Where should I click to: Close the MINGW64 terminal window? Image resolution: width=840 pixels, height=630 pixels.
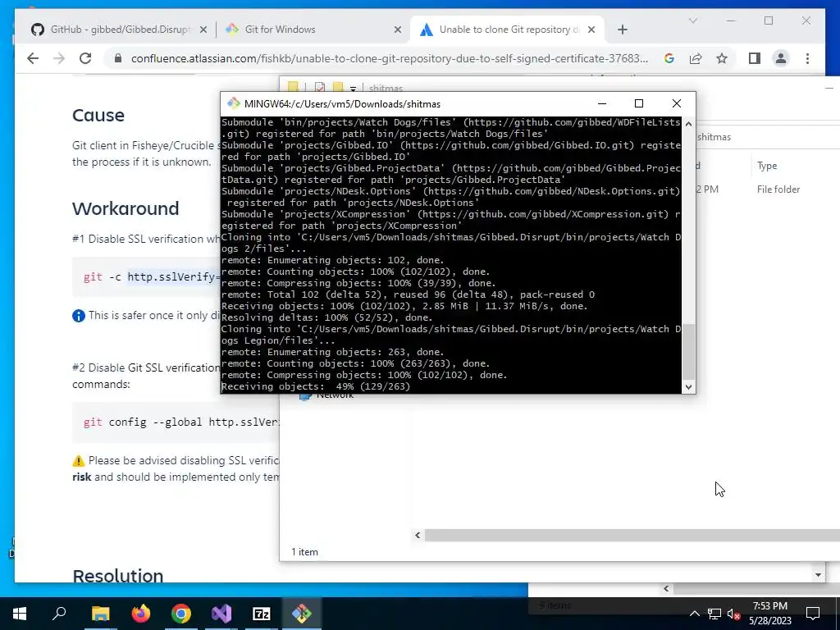coord(677,103)
